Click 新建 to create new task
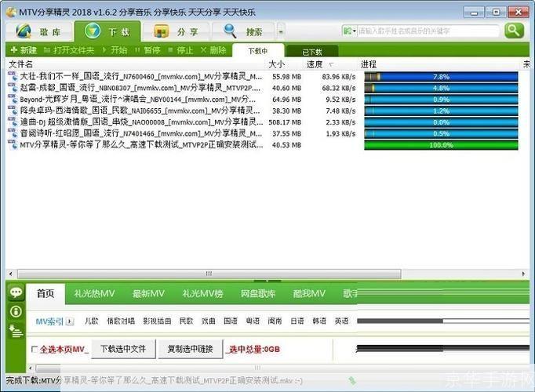This screenshot has width=535, height=392. pyautogui.click(x=24, y=50)
